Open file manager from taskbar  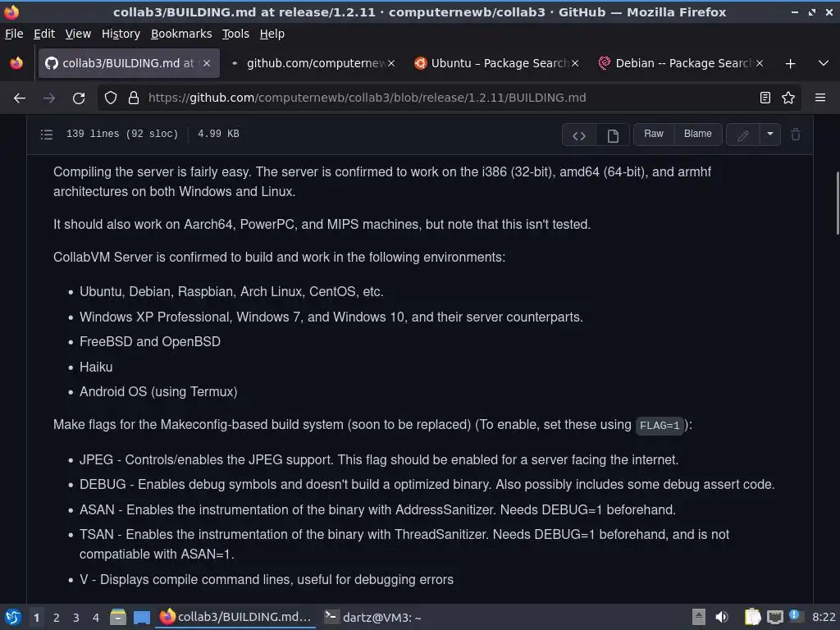tap(118, 617)
